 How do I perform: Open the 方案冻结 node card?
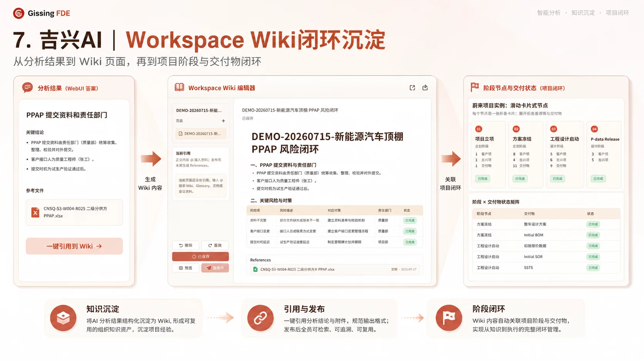coord(526,154)
